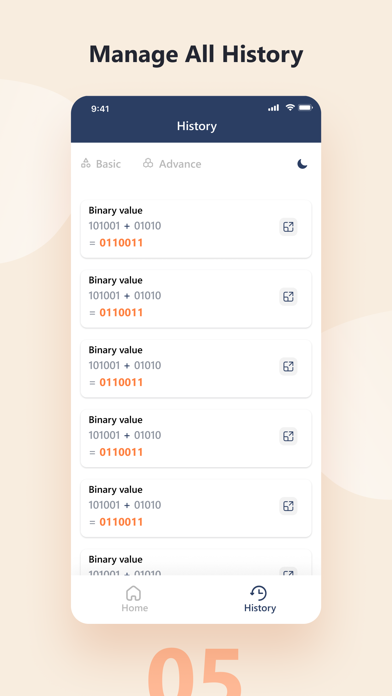Tap the fourth card's 101001 + 01010 expression

(125, 435)
